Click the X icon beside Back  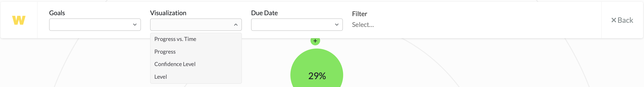(613, 20)
